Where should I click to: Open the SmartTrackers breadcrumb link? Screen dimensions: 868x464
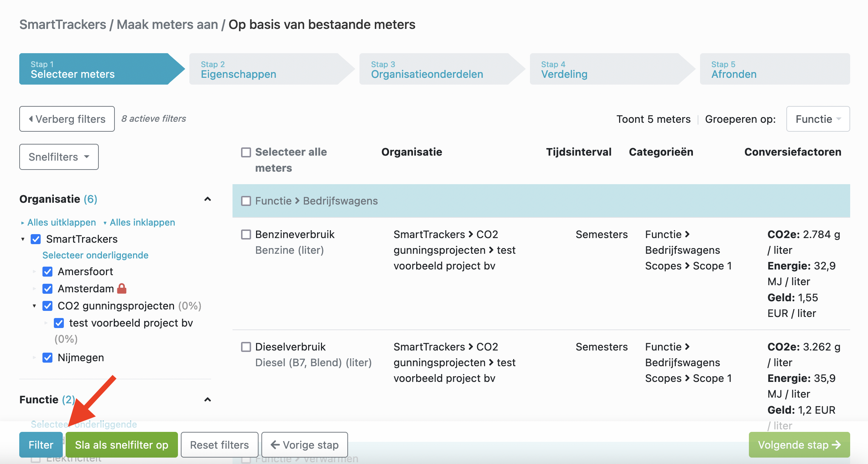point(63,25)
